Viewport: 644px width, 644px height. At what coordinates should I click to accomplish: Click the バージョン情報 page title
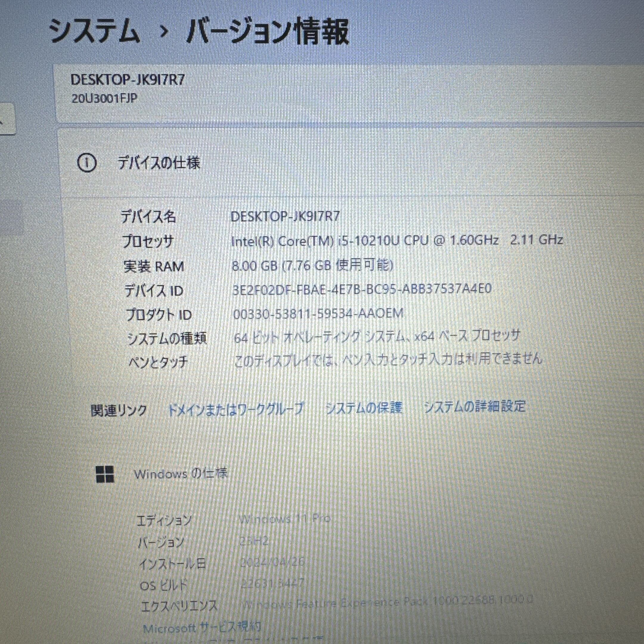(268, 32)
